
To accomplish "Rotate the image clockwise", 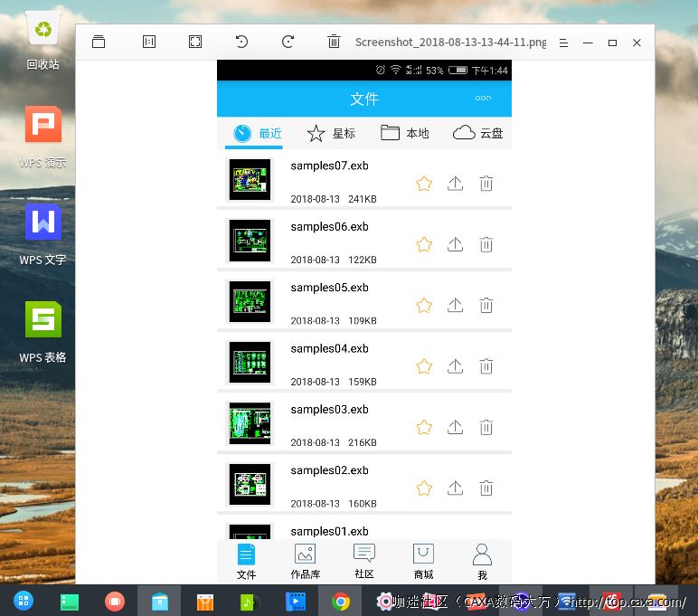I will (x=288, y=42).
